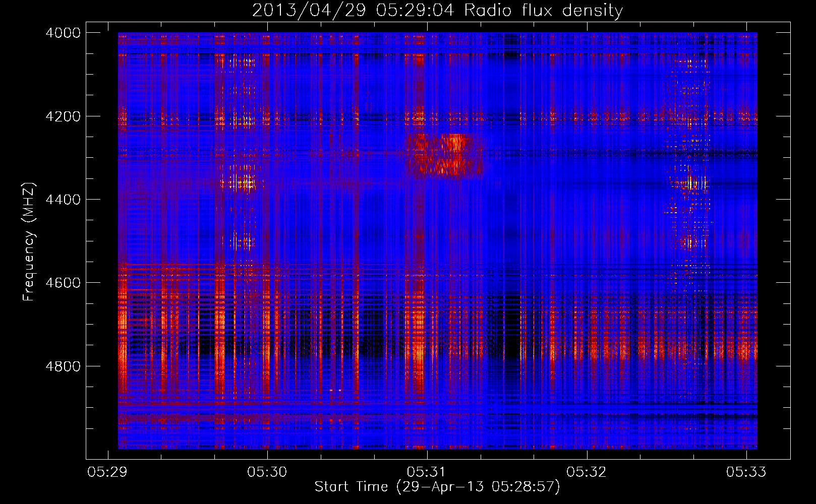
Task: Click the red burst patch near 4300 MHz
Action: tap(445, 156)
